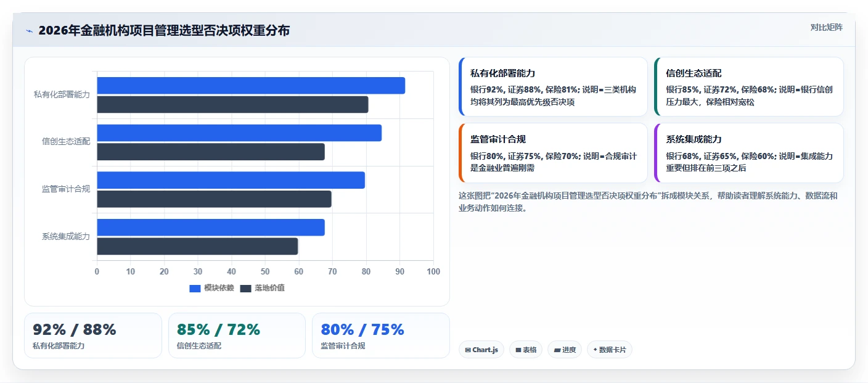Click the 监管审计合规 y-axis label
The width and height of the screenshot is (868, 383).
click(x=66, y=189)
